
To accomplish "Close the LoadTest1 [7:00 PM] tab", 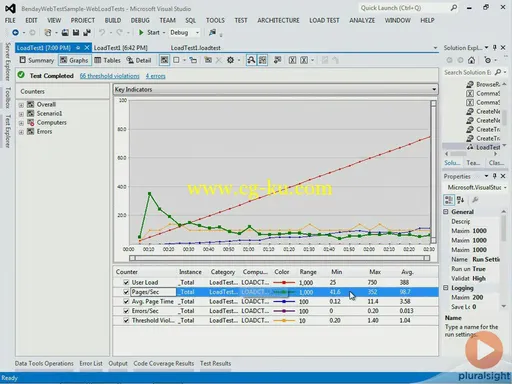I will coord(87,48).
